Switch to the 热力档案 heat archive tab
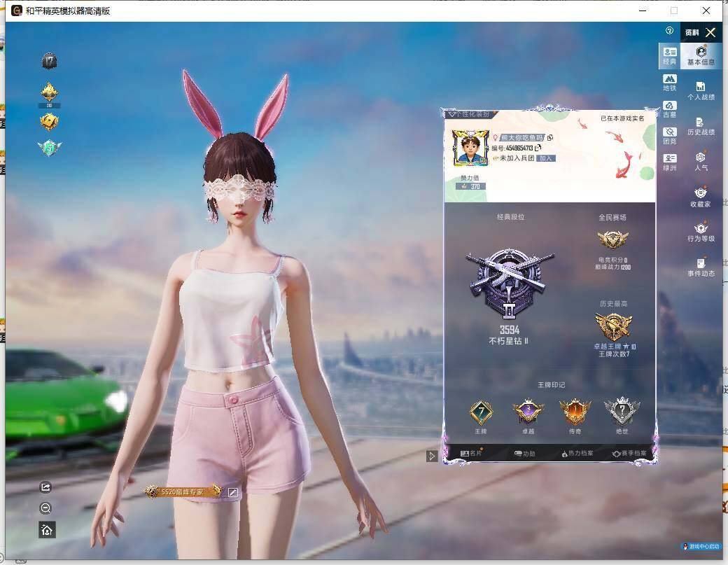 577,453
